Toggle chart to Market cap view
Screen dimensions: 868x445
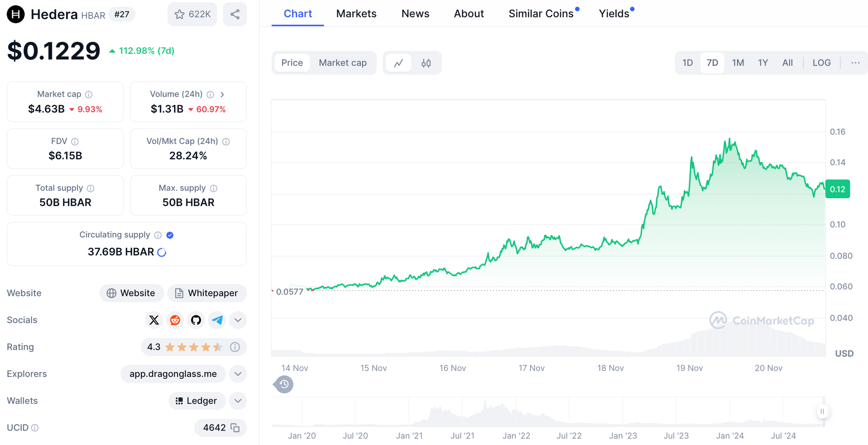tap(342, 63)
